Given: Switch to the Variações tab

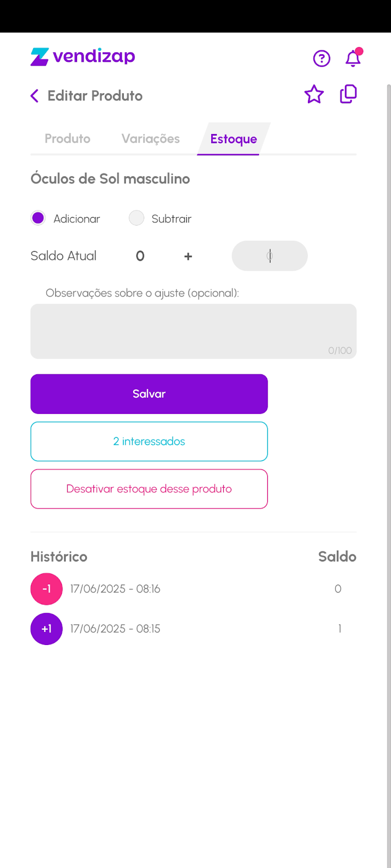Looking at the screenshot, I should (150, 139).
